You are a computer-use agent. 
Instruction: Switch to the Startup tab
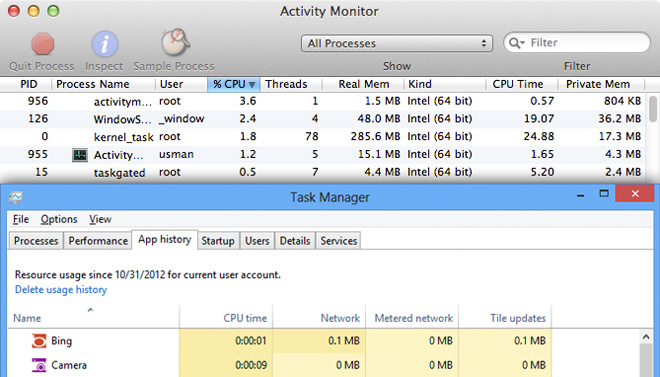coord(218,241)
